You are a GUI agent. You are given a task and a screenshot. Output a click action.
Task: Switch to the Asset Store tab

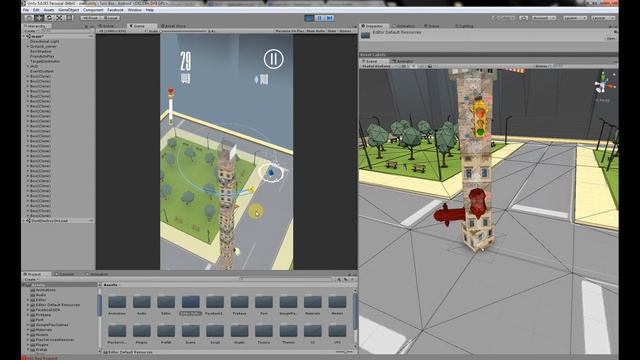pyautogui.click(x=173, y=26)
